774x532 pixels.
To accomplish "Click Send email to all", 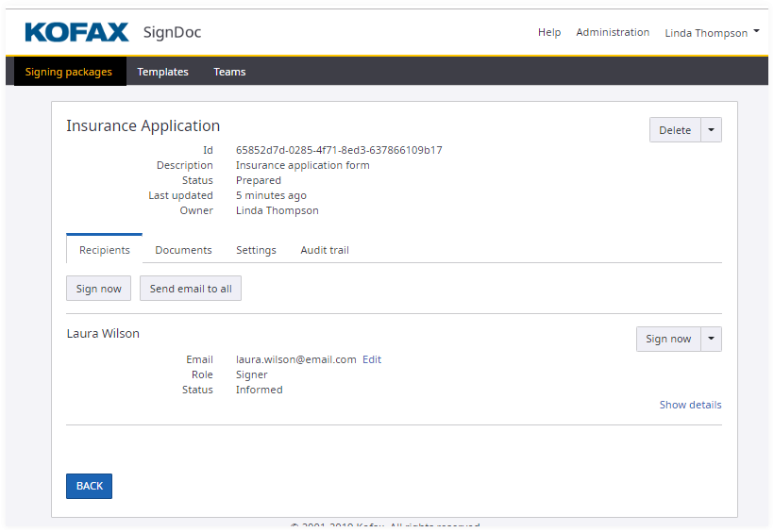I will [x=191, y=289].
